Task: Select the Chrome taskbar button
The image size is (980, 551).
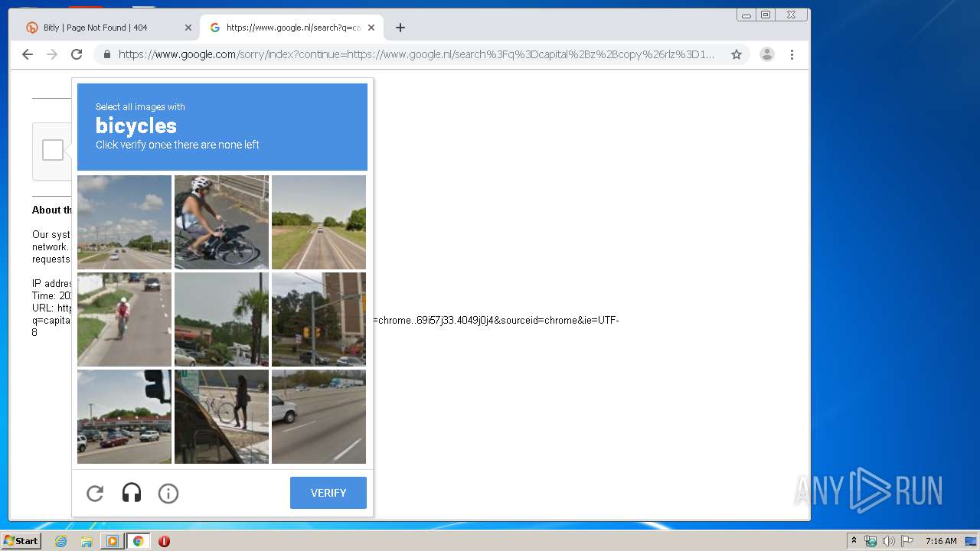Action: [138, 541]
